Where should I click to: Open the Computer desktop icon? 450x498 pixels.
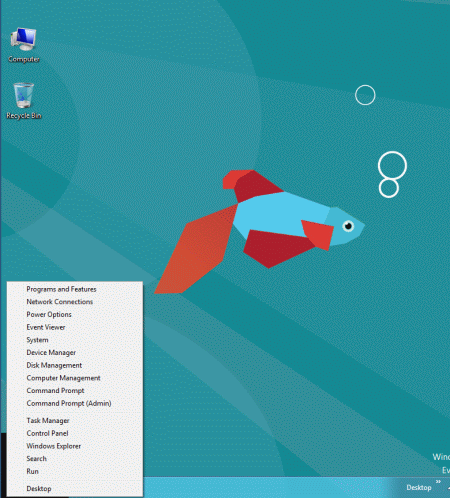[x=23, y=45]
